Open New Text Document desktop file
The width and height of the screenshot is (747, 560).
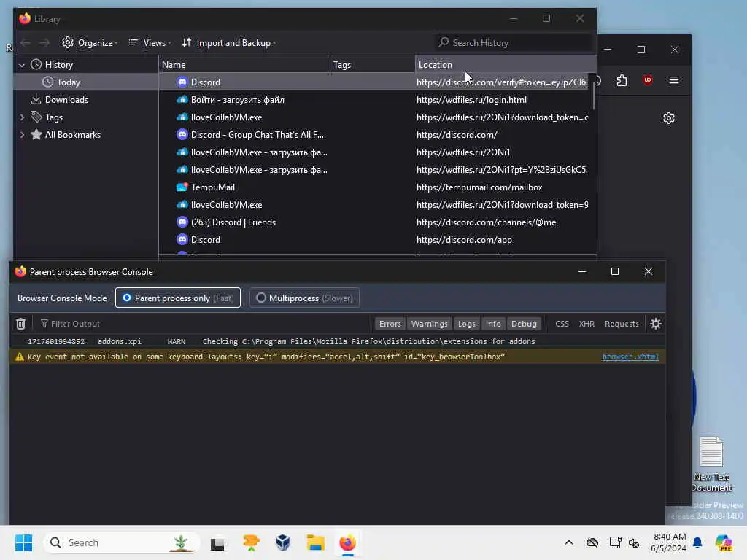711,464
